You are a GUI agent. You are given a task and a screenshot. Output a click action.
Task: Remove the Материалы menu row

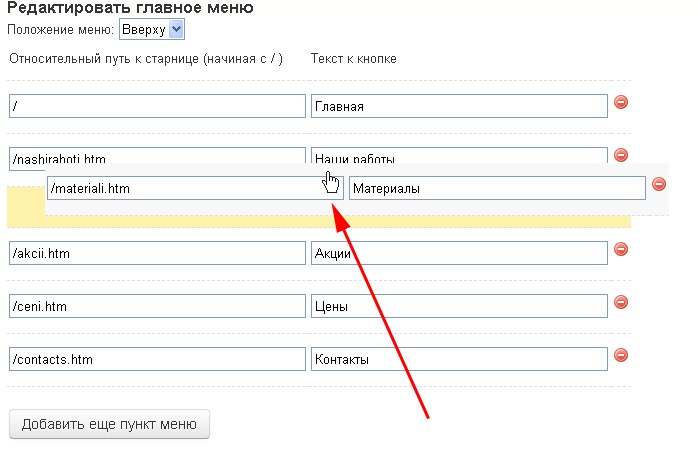658,184
